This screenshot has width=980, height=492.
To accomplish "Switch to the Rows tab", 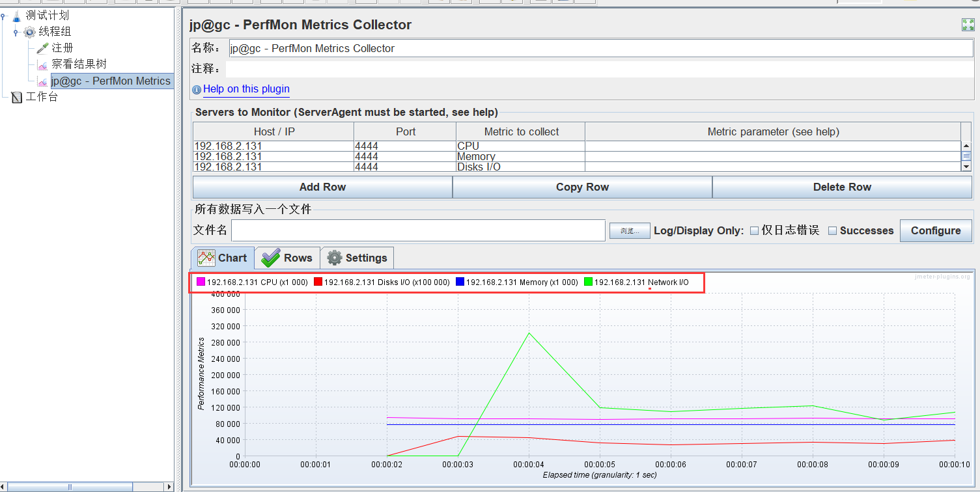I will click(287, 258).
